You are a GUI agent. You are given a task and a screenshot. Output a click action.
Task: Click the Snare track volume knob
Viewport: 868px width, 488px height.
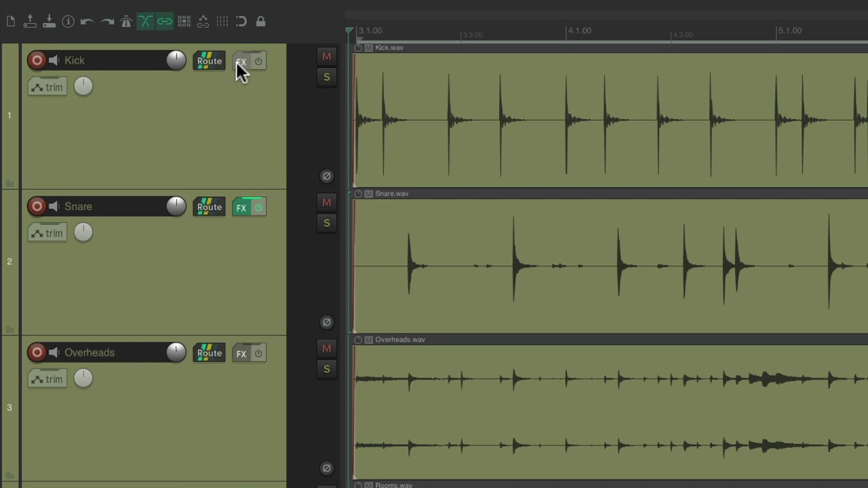pyautogui.click(x=176, y=206)
